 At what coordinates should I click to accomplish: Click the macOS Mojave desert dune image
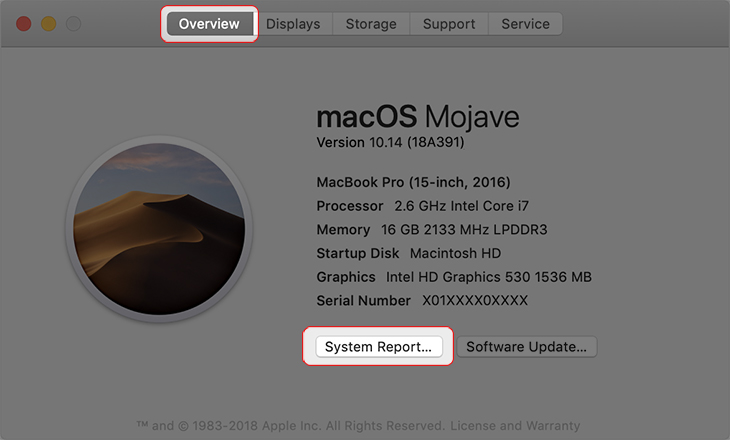(x=159, y=229)
